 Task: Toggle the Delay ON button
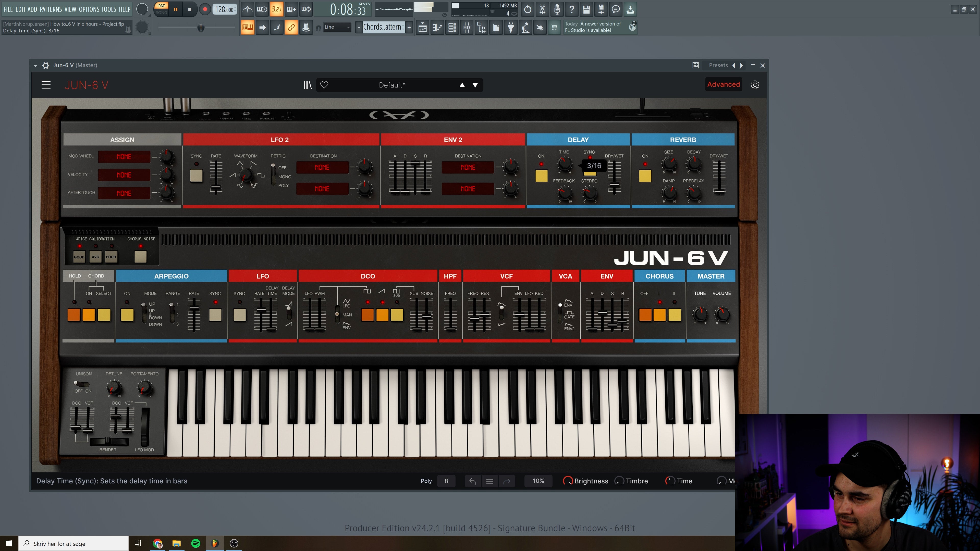click(x=541, y=176)
